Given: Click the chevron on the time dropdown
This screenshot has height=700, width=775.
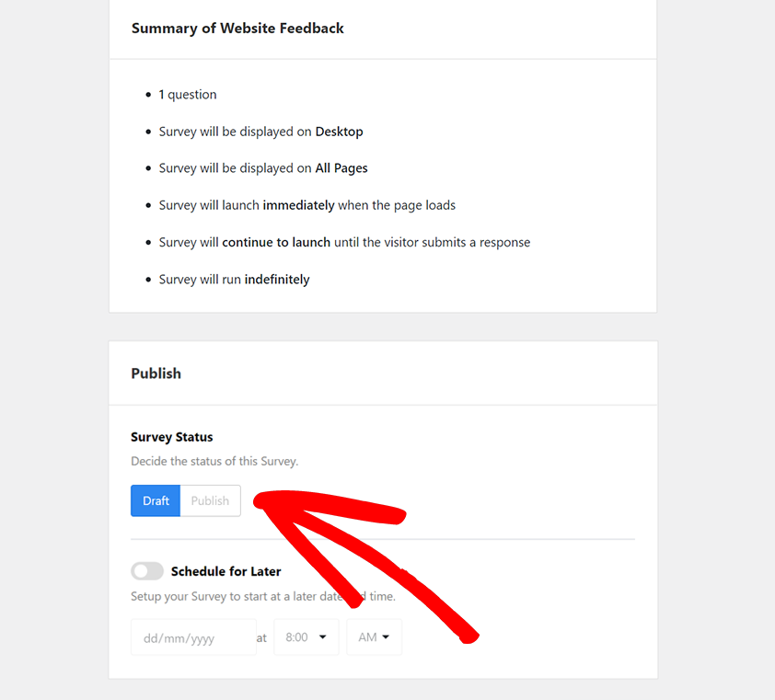Looking at the screenshot, I should pyautogui.click(x=322, y=637).
